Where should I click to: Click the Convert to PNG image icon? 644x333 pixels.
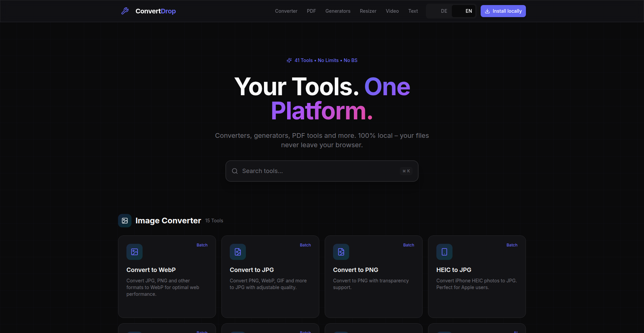pos(341,252)
